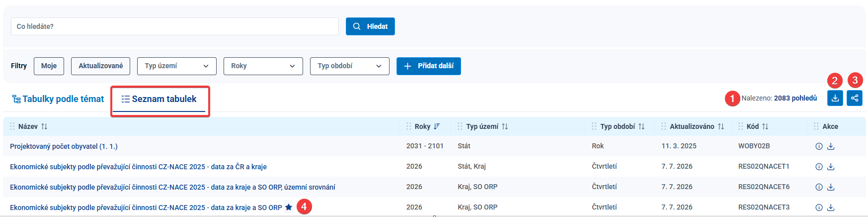Viewport: 868px width, 217px height.
Task: Click the Stát, Kraj territory cell
Action: pyautogui.click(x=472, y=166)
